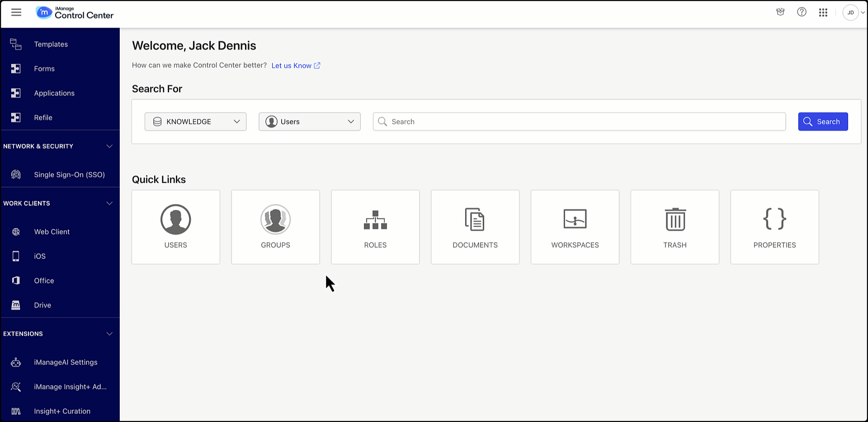Select the iManageAI Settings robot icon
868x422 pixels.
[16, 362]
